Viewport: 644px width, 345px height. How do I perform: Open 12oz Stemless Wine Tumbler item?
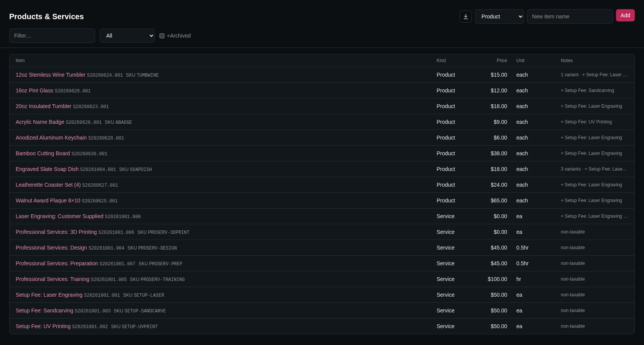(x=51, y=75)
